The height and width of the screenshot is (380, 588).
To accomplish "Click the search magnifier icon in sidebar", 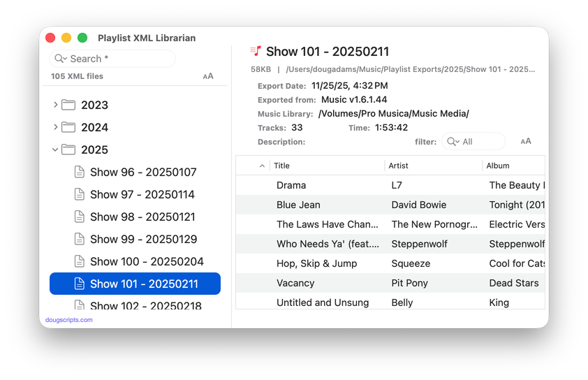I will tap(61, 59).
